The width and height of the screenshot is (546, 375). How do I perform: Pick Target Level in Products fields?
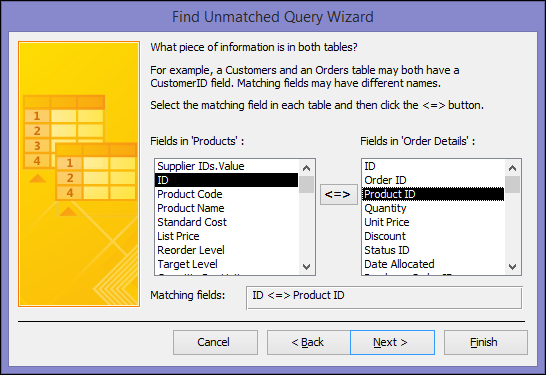pyautogui.click(x=227, y=264)
